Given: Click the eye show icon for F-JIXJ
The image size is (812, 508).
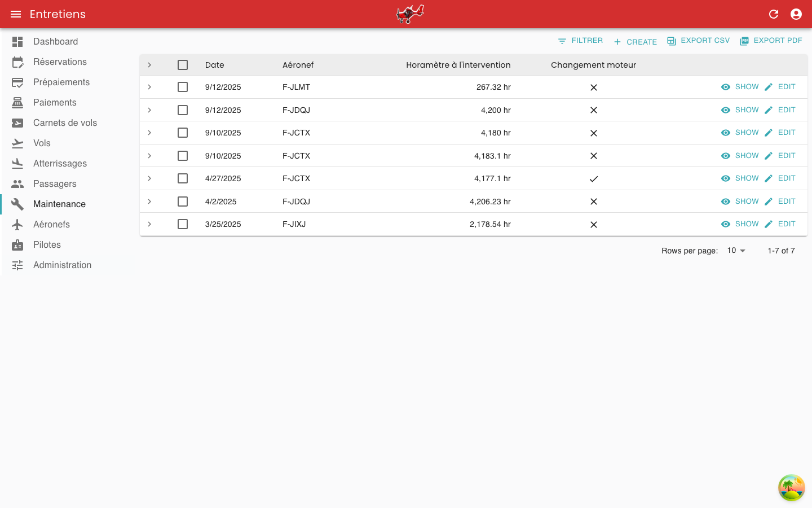Looking at the screenshot, I should [726, 224].
